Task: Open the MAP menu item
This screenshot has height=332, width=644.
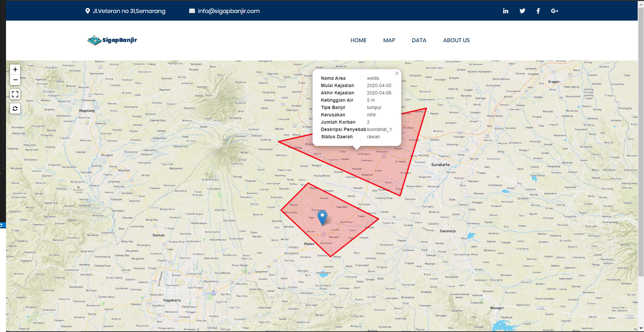Action: [389, 40]
